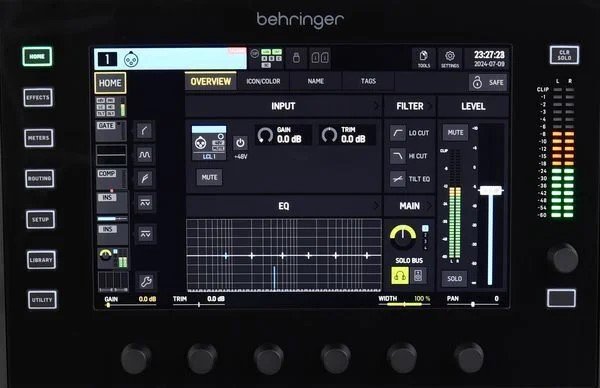Expand the Input section arrow

[377, 106]
